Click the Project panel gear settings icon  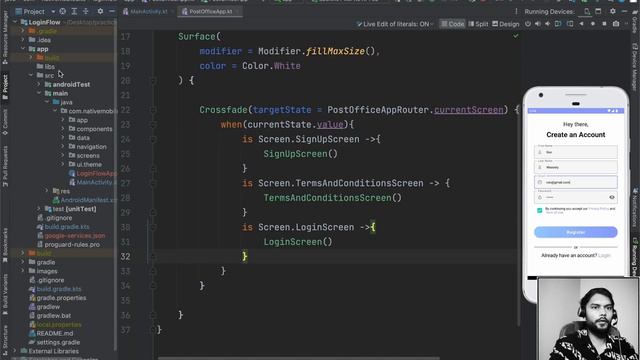[x=100, y=11]
